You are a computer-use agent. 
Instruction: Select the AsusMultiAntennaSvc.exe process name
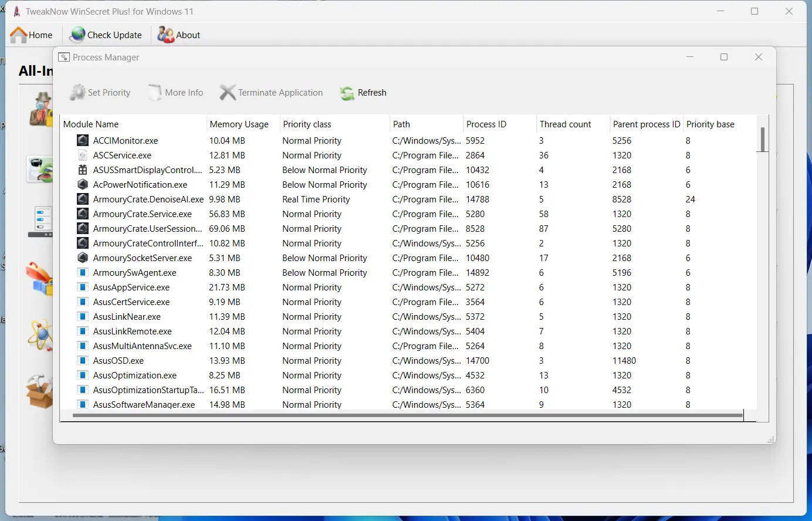click(x=143, y=346)
